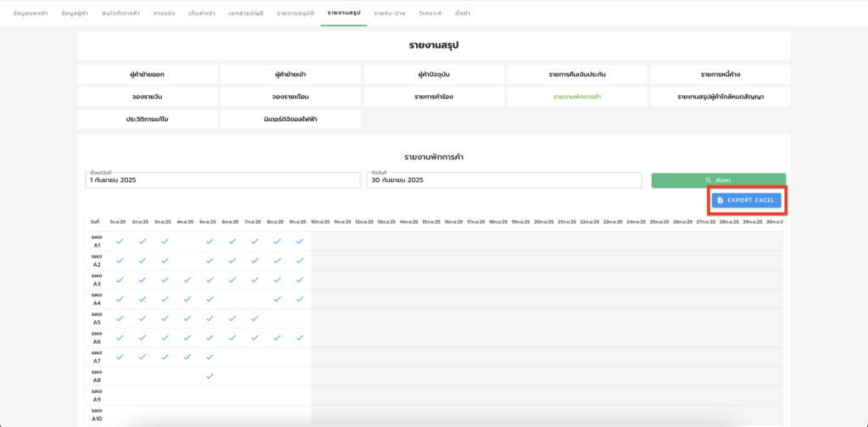Open the ผู้ค้าย้ายออก report
The image size is (868, 427).
click(x=147, y=74)
